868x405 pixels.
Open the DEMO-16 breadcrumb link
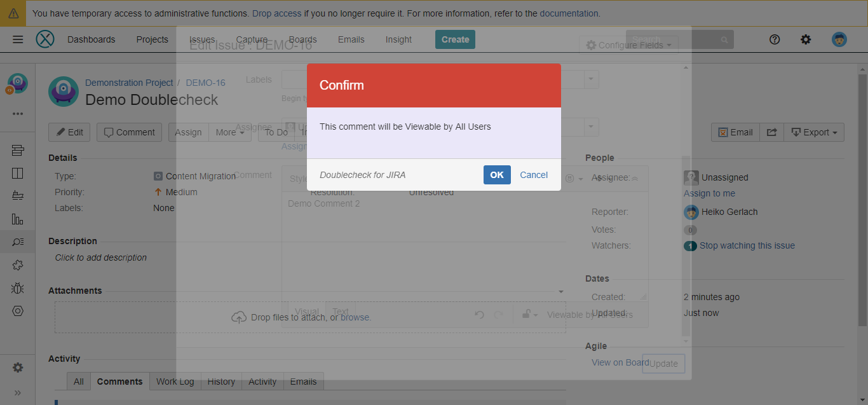click(x=205, y=83)
